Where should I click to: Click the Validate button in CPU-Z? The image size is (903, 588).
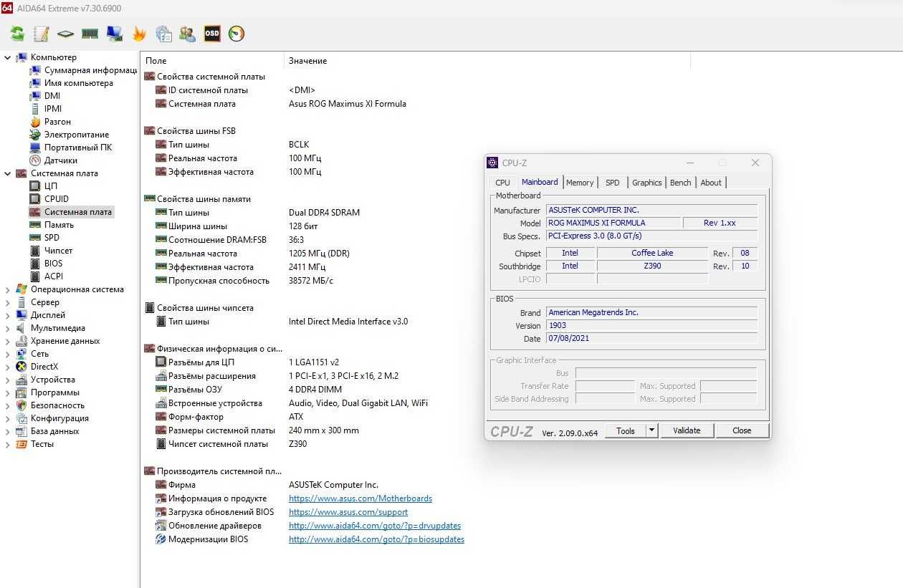pyautogui.click(x=687, y=430)
